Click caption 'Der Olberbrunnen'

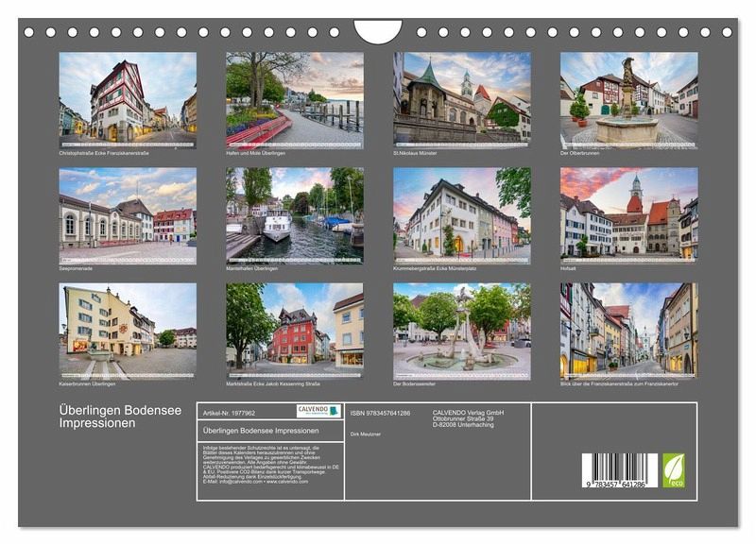[x=580, y=153]
